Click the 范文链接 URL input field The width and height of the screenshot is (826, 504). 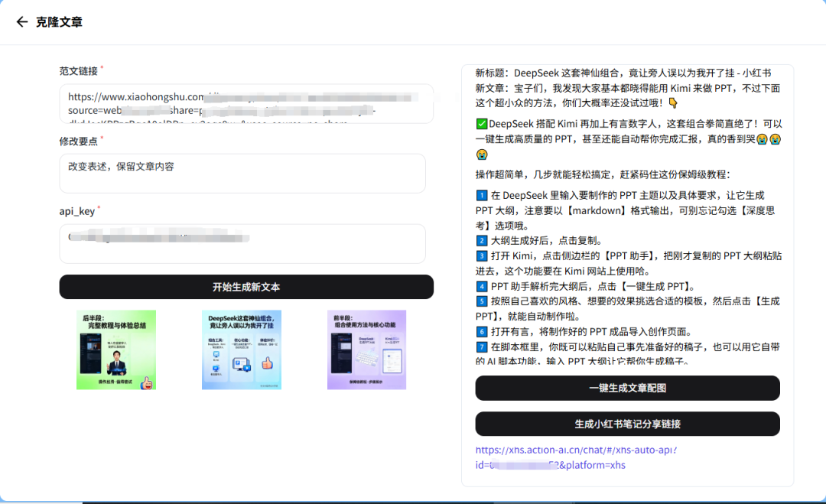pos(246,104)
